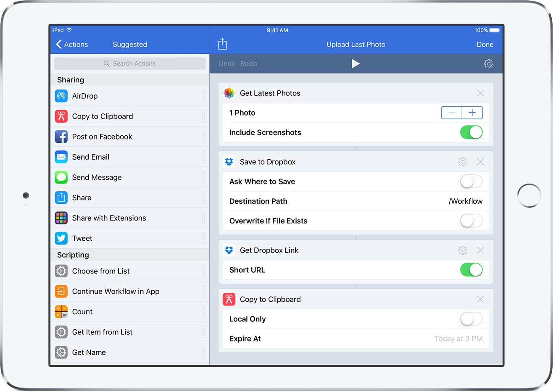Image resolution: width=553 pixels, height=392 pixels.
Task: Tap Undo in the toolbar
Action: (227, 63)
